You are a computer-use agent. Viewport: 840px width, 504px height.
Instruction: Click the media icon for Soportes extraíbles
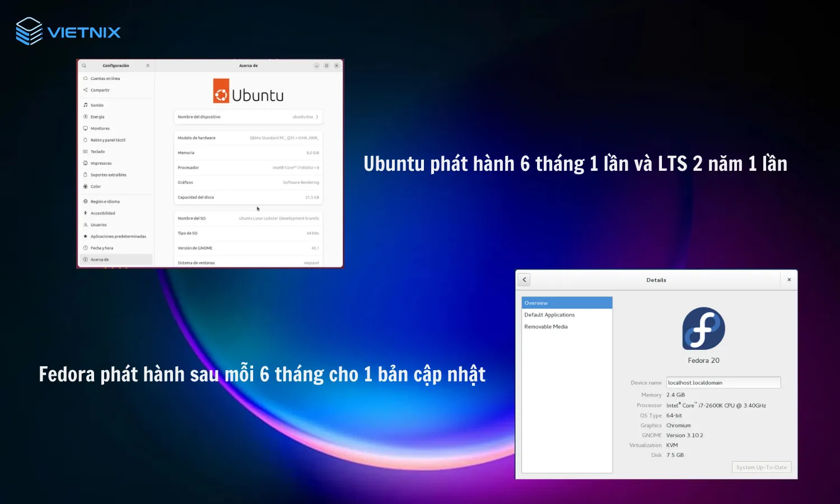[86, 175]
